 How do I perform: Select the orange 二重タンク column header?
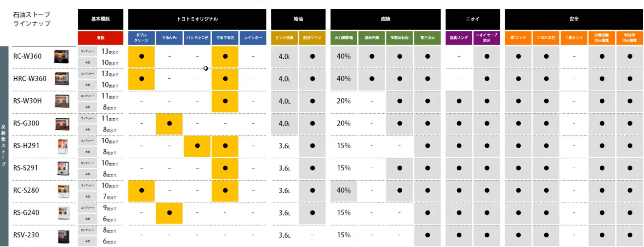click(x=574, y=38)
